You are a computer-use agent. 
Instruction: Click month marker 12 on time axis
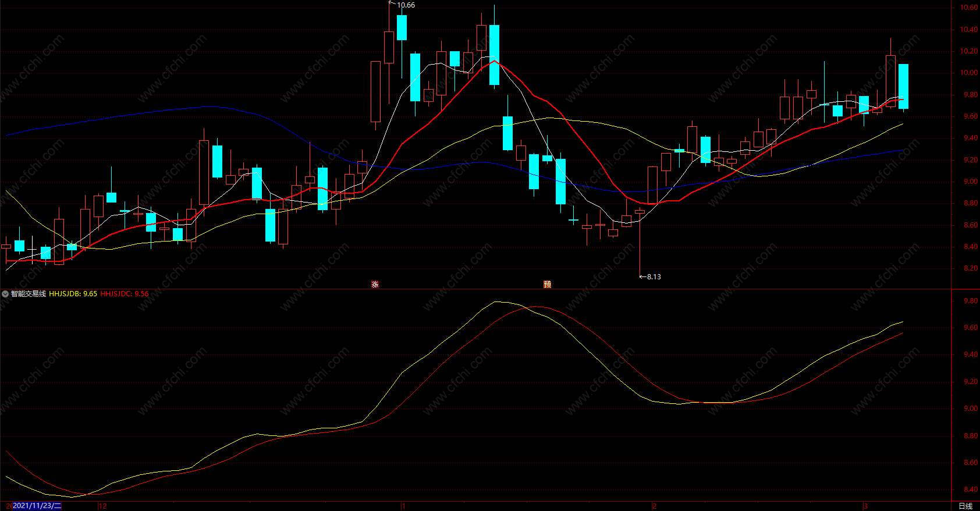[x=103, y=506]
